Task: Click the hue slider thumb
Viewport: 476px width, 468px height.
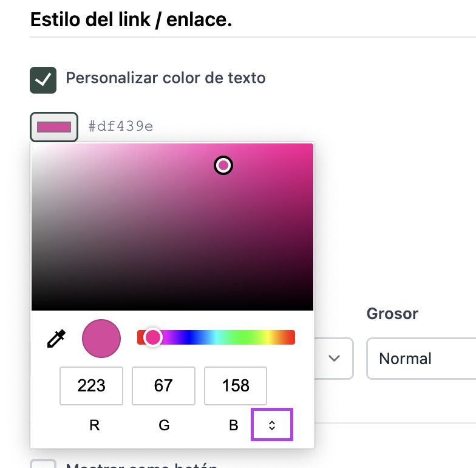Action: [x=152, y=337]
